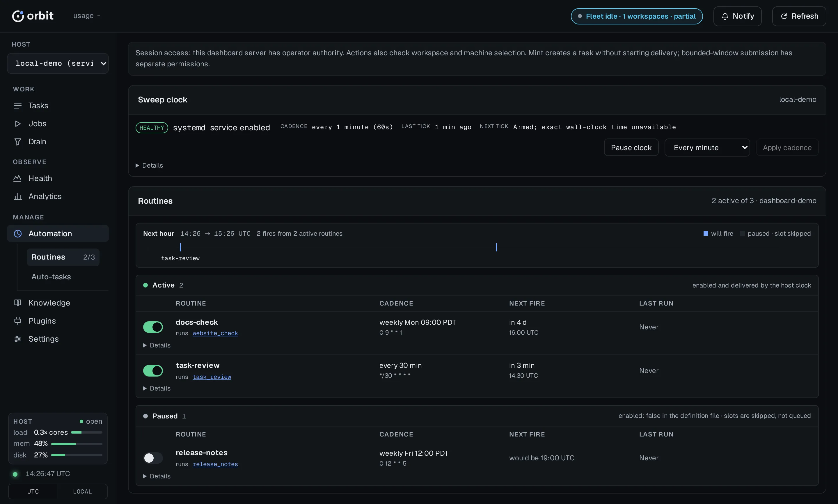Open the usage menu in header
Viewport: 838px width, 504px height.
tap(87, 16)
